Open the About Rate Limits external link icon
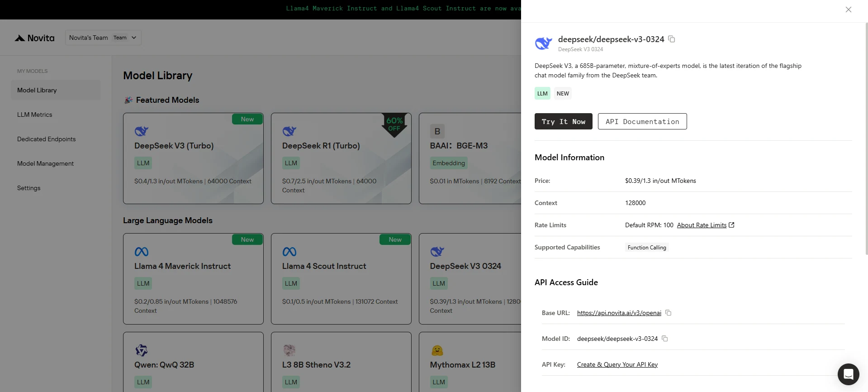This screenshot has width=868, height=392. coord(731,225)
